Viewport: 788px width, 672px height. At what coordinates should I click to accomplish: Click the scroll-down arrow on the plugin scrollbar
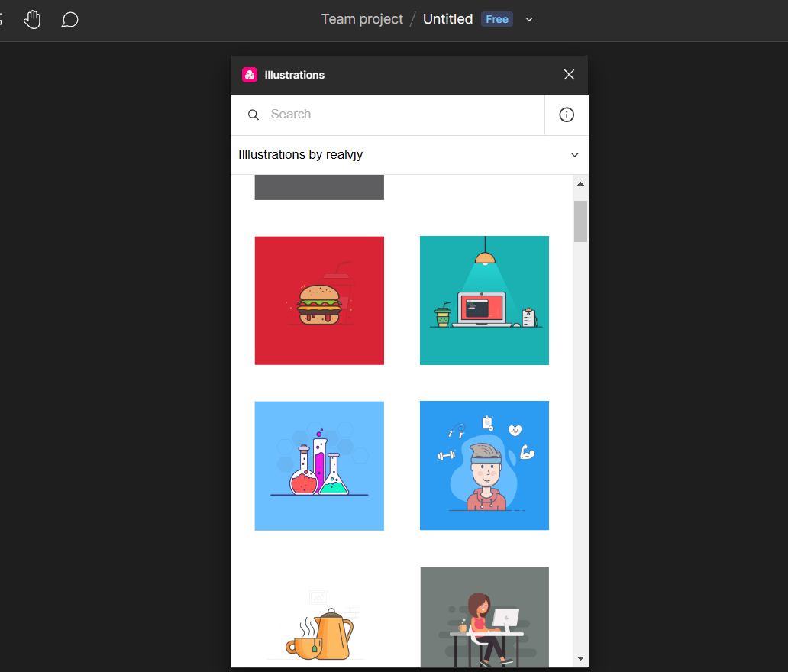(580, 657)
